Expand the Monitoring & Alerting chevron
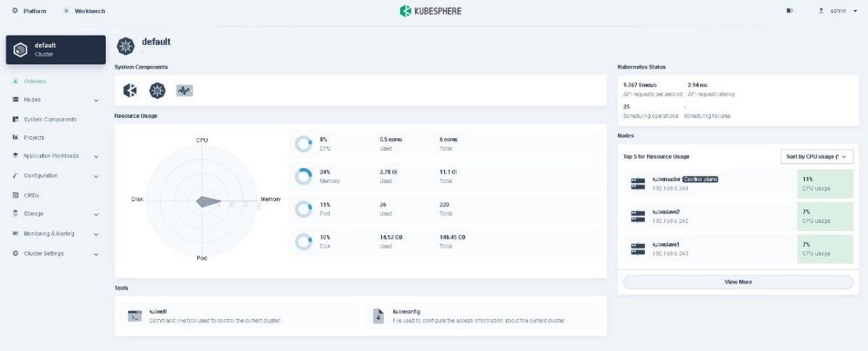 (x=96, y=235)
